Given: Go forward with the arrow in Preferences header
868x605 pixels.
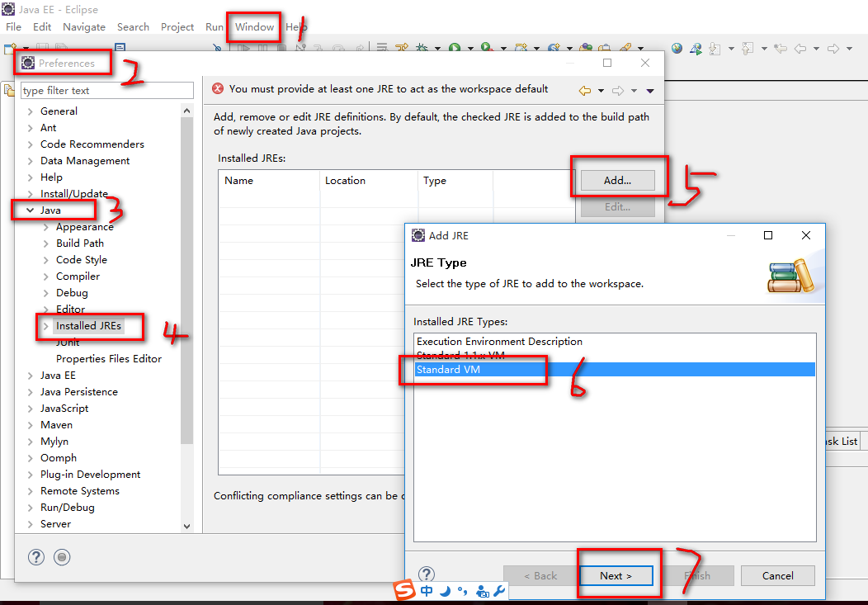Looking at the screenshot, I should 618,90.
